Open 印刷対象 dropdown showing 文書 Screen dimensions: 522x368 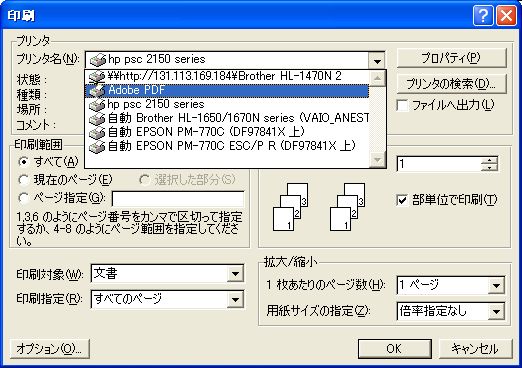pos(235,274)
